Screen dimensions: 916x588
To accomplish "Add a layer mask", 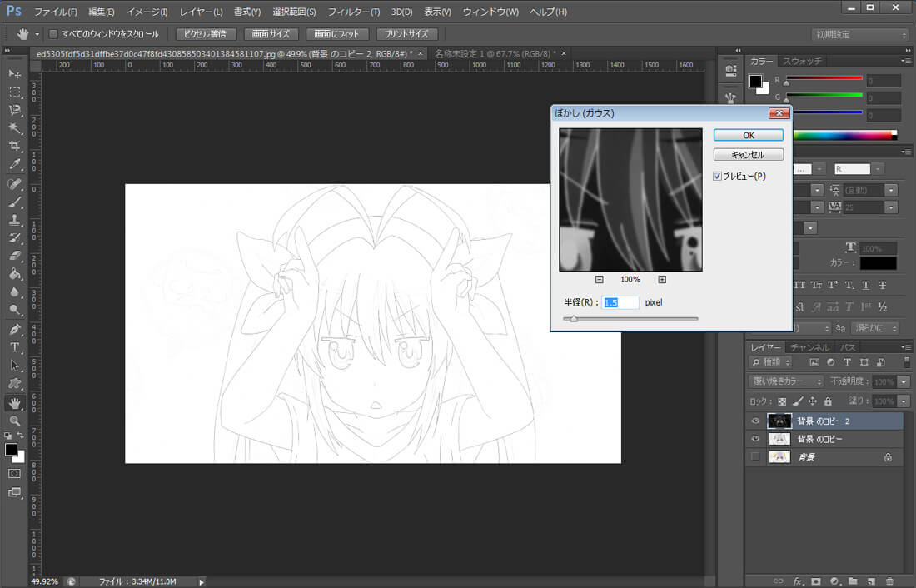I will pyautogui.click(x=816, y=581).
